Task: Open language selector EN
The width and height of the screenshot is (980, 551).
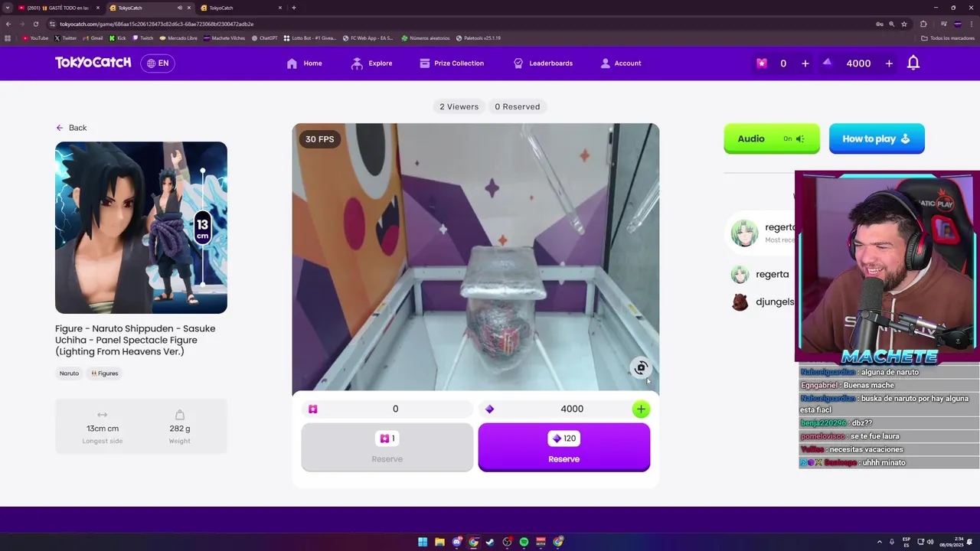Action: coord(158,64)
